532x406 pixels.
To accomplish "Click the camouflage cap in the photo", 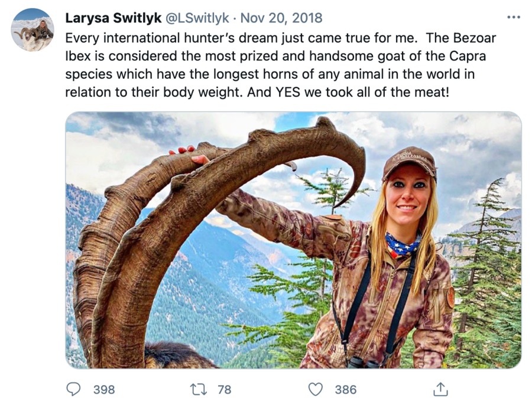I will pyautogui.click(x=409, y=162).
